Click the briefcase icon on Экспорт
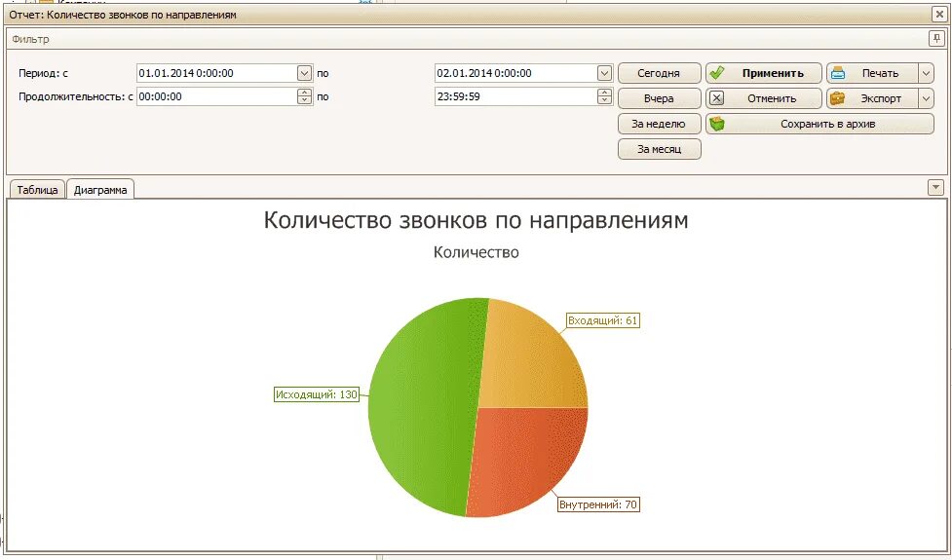 pyautogui.click(x=838, y=97)
